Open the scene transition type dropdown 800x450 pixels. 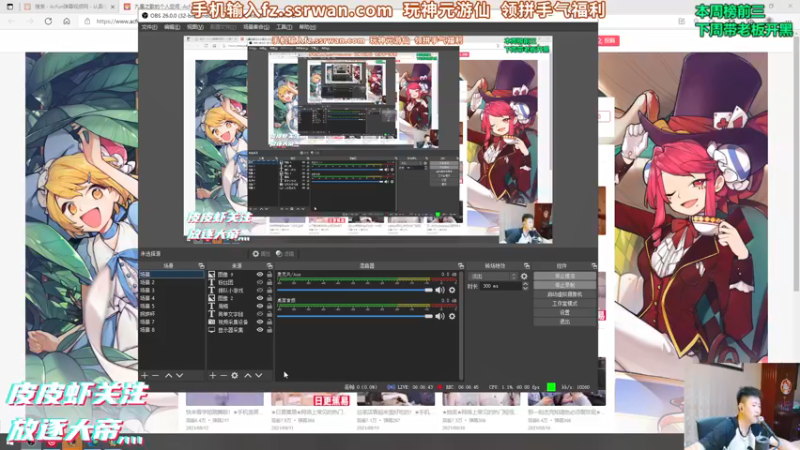[493, 277]
